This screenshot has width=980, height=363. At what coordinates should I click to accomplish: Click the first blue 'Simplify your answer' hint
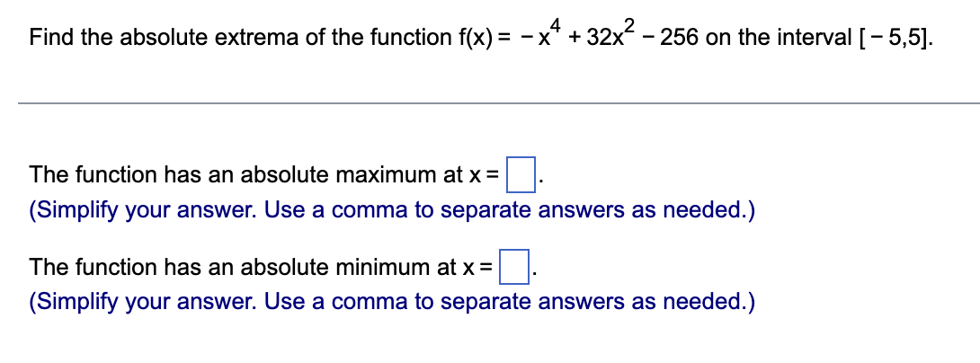392,212
